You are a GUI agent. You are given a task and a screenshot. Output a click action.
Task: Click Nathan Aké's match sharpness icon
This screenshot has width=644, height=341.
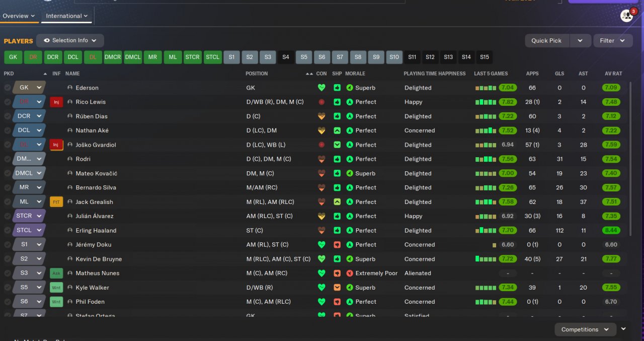coord(337,130)
